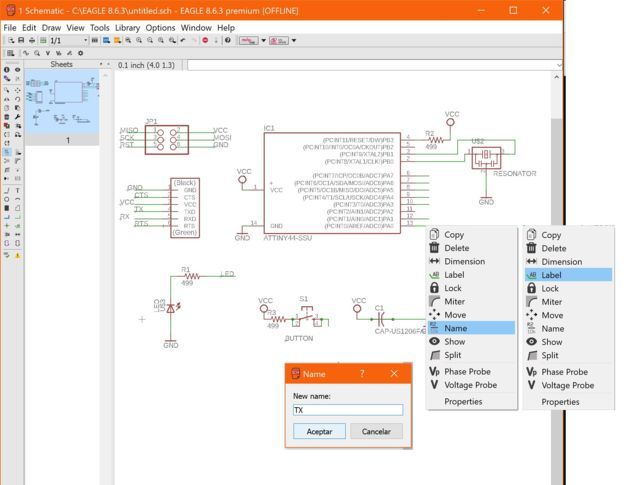Click the Print icon in top toolbar
The width and height of the screenshot is (640, 485).
coord(32,40)
